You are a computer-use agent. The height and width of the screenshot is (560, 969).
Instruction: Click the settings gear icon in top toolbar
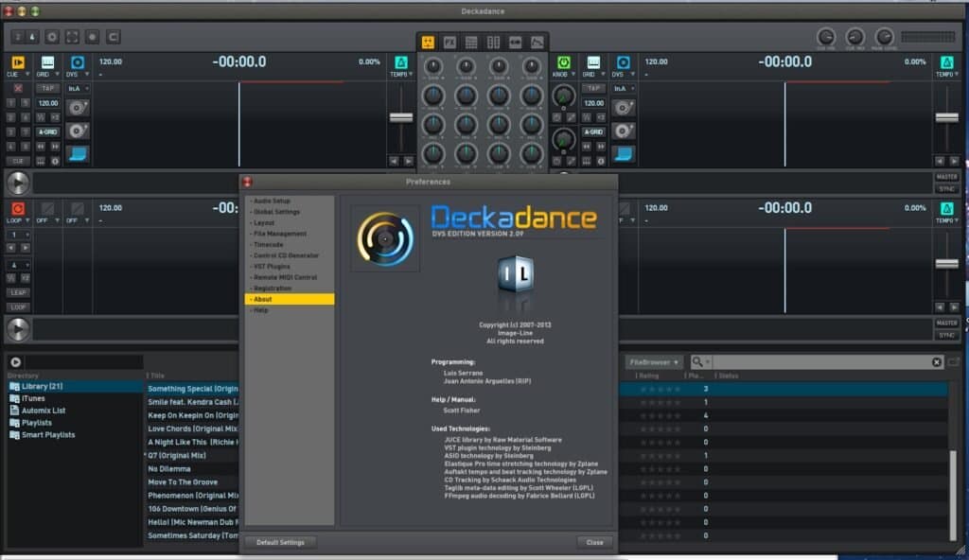coord(52,37)
